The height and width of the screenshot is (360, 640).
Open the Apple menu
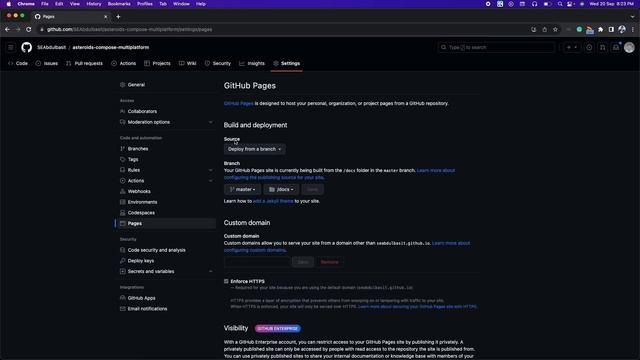[9, 4]
